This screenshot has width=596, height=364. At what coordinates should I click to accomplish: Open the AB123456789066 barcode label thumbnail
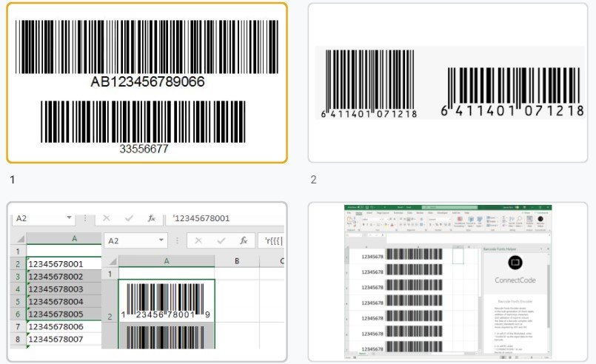pyautogui.click(x=147, y=83)
